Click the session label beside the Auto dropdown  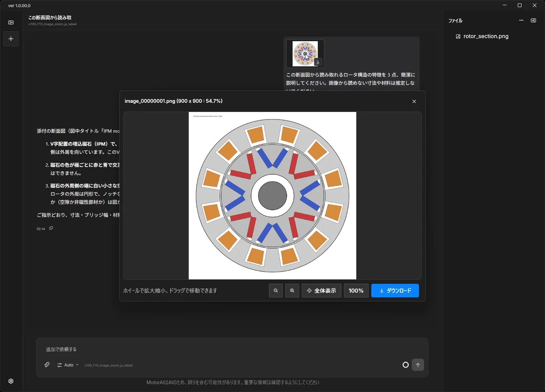coord(108,365)
